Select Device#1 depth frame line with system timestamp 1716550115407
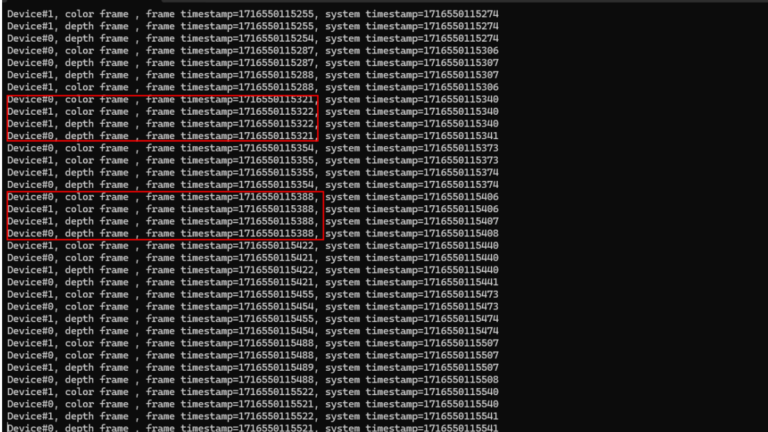This screenshot has height=432, width=768. 253,221
